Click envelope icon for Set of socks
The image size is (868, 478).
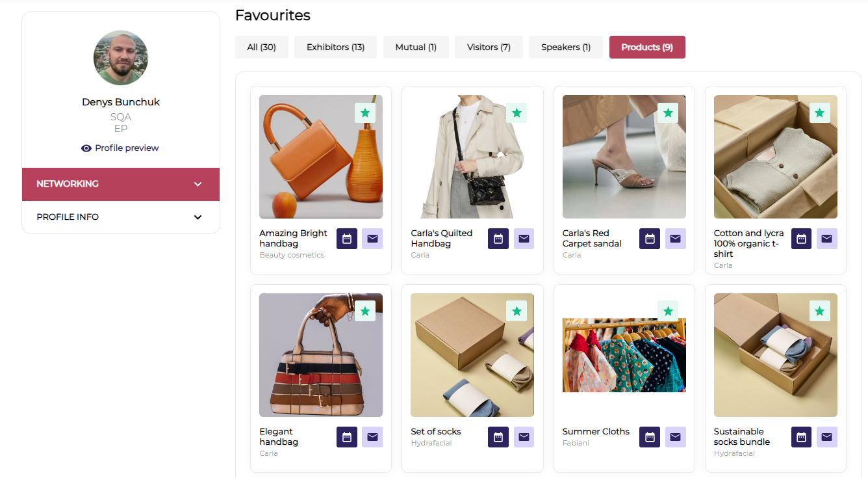(524, 437)
